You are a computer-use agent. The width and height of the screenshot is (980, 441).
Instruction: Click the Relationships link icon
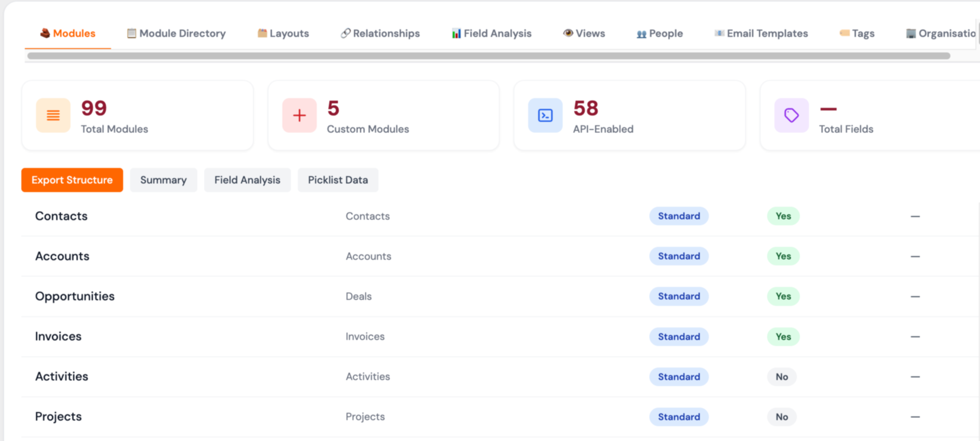(345, 33)
